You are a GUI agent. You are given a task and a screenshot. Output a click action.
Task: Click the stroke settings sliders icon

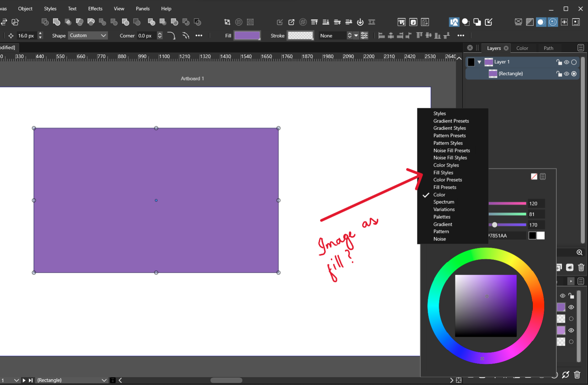coord(364,36)
